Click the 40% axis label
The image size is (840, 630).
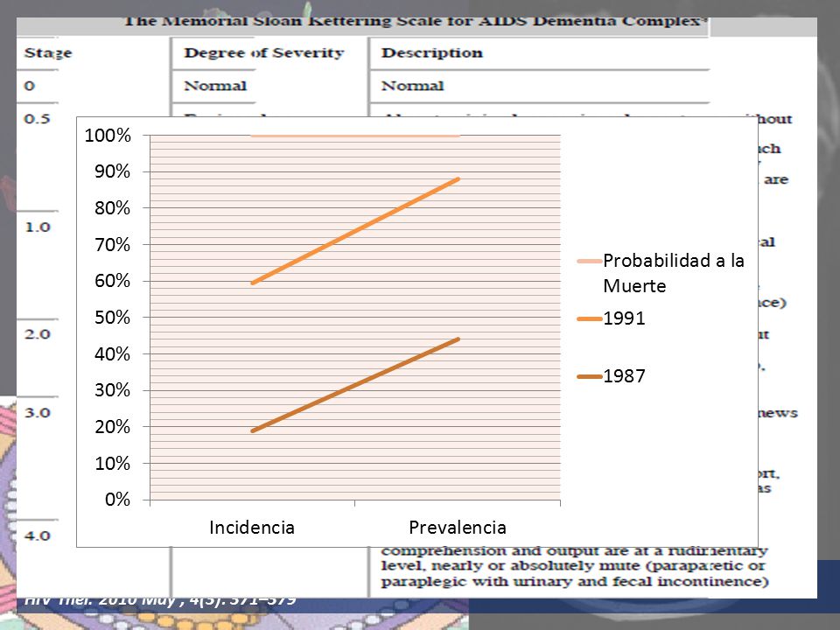point(113,354)
